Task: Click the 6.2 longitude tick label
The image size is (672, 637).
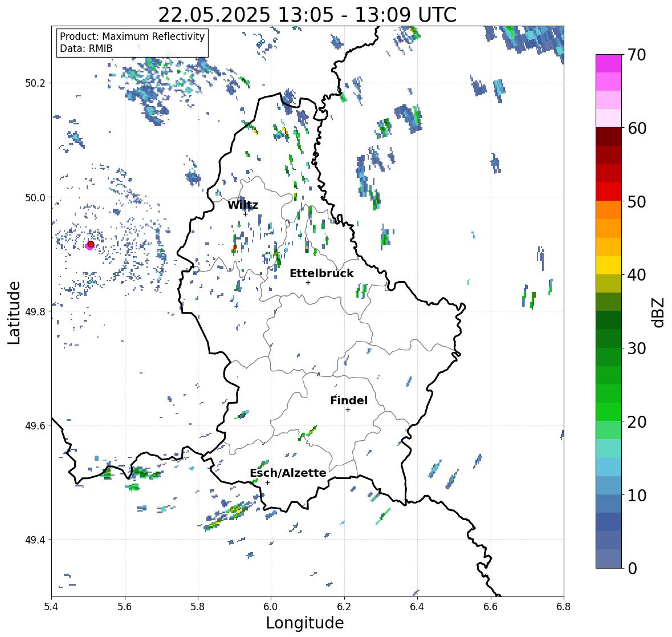Action: (344, 606)
